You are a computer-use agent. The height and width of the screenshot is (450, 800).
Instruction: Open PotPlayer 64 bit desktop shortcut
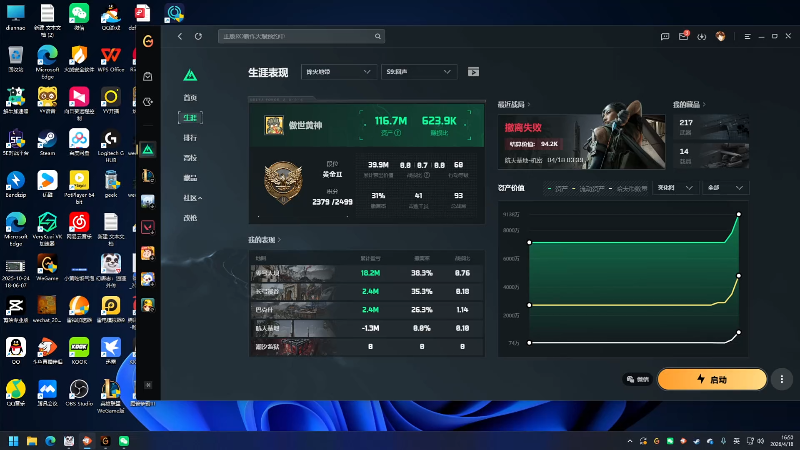point(79,186)
